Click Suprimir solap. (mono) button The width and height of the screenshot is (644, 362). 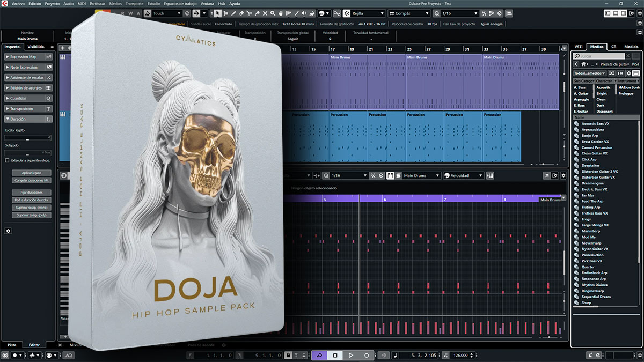coord(32,208)
